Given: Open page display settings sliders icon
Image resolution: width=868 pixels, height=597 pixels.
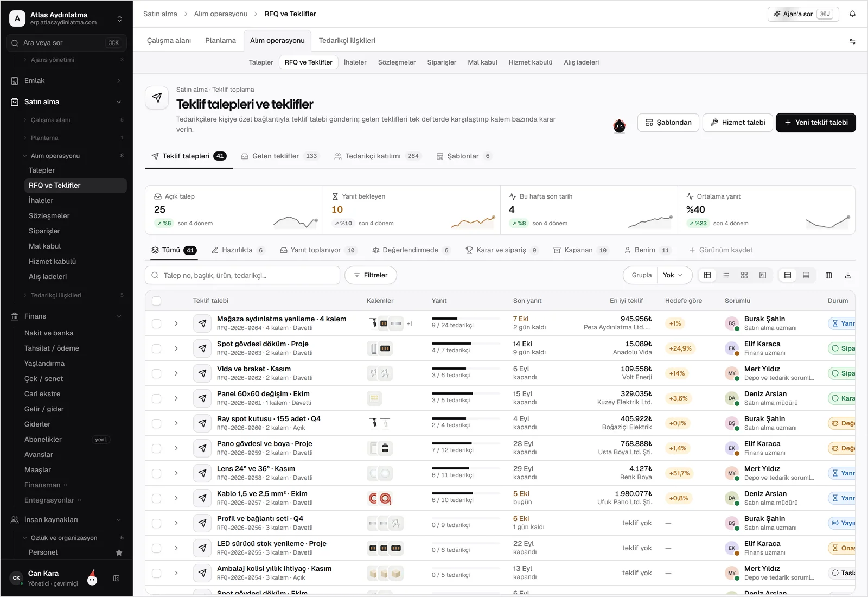Looking at the screenshot, I should 852,41.
